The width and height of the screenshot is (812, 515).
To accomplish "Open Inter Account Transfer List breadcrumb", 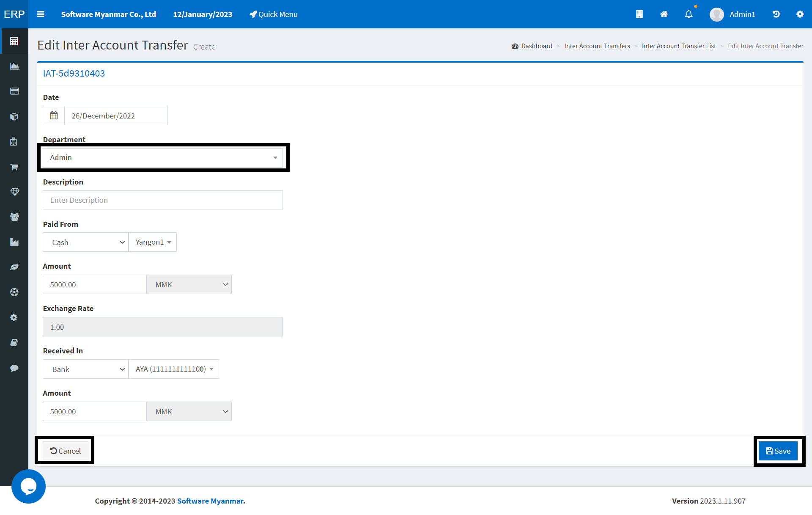I will 679,46.
